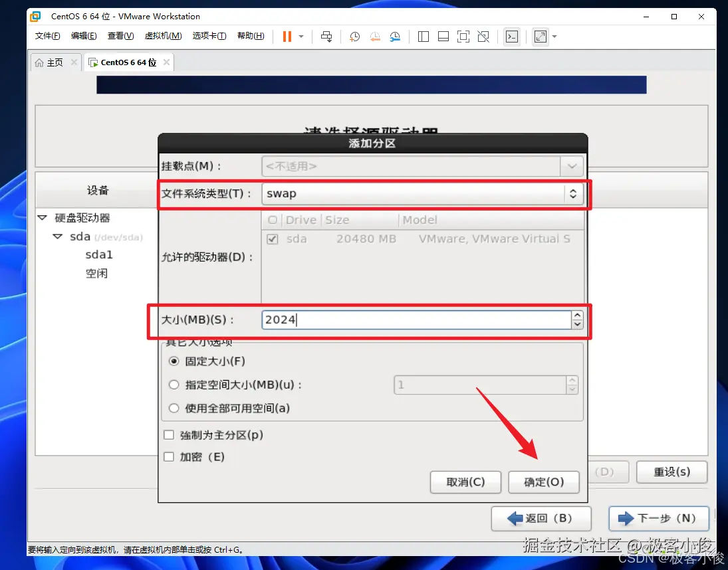Send Ctrl+Alt+Del to the virtual machine

point(326,36)
